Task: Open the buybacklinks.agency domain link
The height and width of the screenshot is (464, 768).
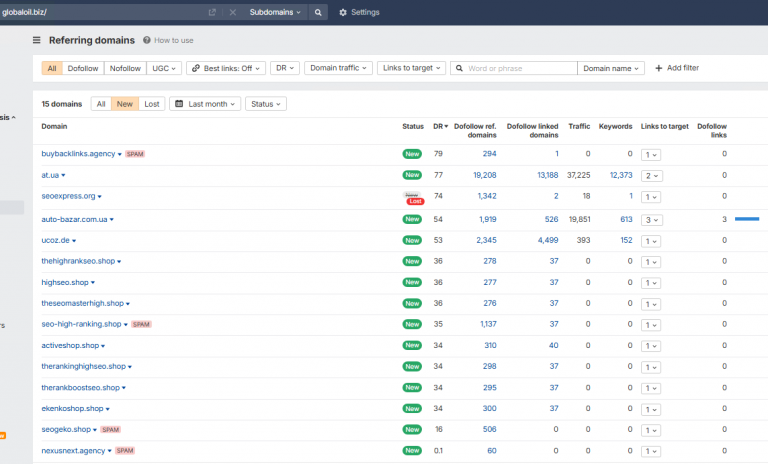Action: (x=78, y=154)
